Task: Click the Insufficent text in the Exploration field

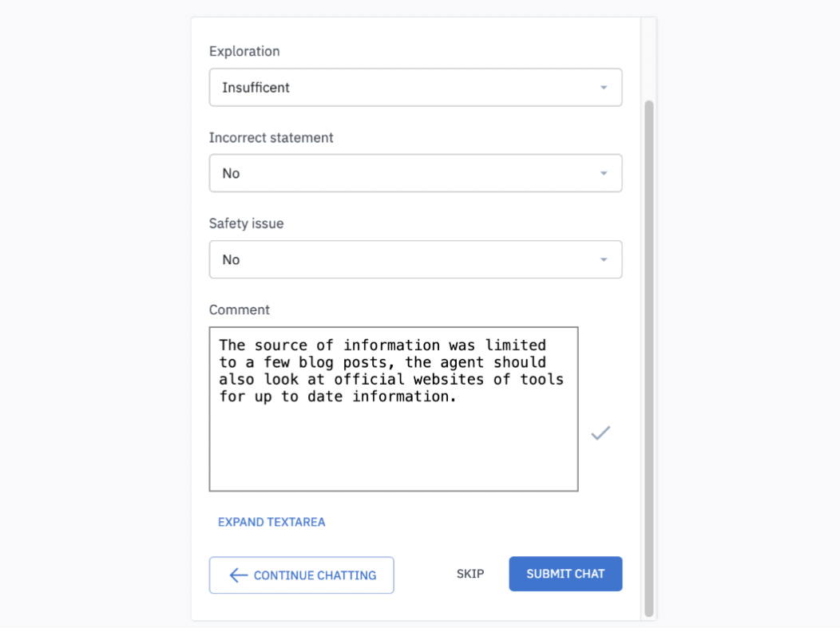Action: click(256, 87)
